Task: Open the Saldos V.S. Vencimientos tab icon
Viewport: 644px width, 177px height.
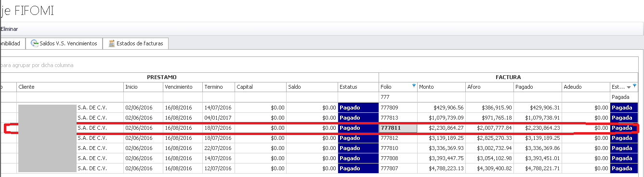Action: pos(35,43)
